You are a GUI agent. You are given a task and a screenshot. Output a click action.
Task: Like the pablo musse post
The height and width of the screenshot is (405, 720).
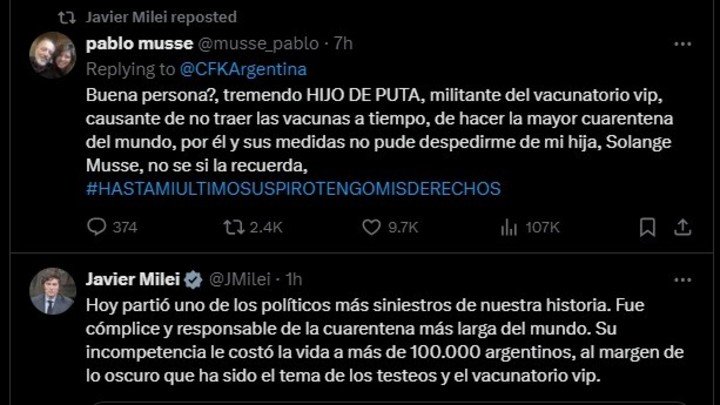371,227
